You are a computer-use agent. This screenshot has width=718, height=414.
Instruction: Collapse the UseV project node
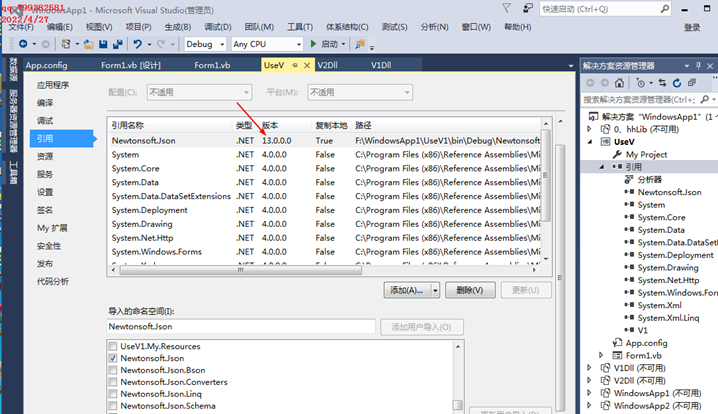point(590,142)
